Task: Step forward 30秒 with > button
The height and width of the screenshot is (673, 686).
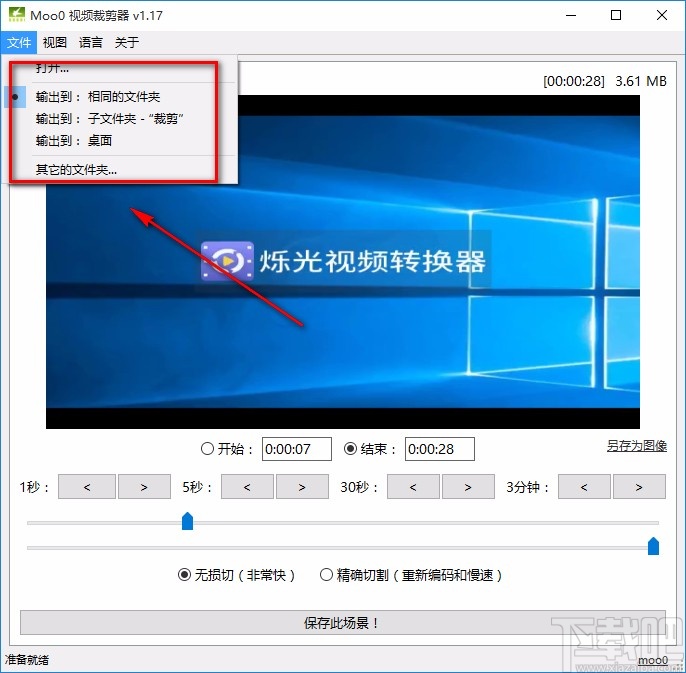Action: click(468, 487)
